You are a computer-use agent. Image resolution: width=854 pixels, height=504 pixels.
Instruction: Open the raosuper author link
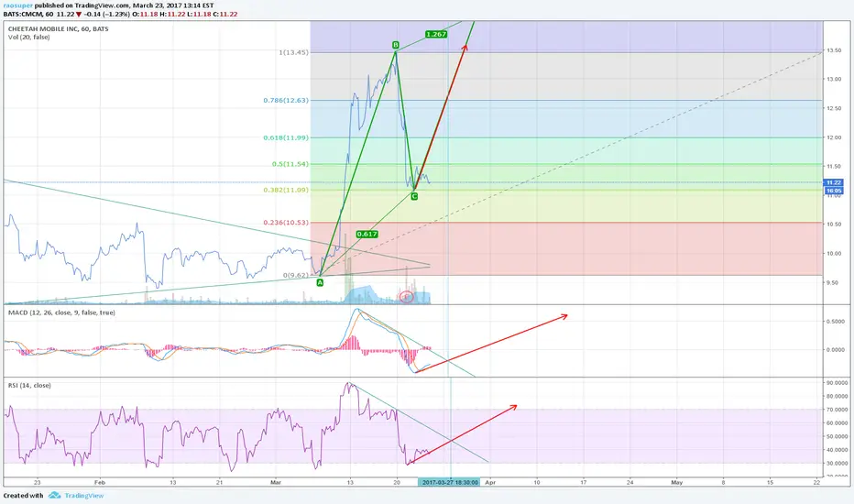pos(18,5)
